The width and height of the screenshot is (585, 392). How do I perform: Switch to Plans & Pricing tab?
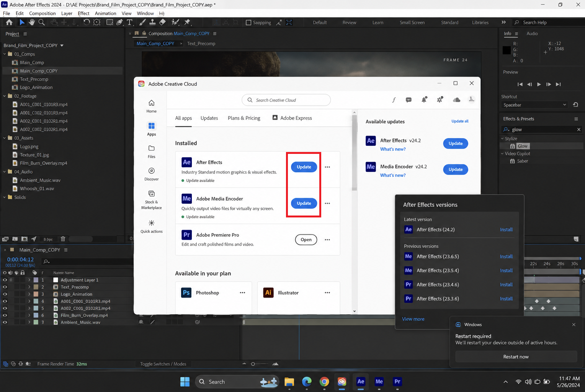click(x=244, y=118)
